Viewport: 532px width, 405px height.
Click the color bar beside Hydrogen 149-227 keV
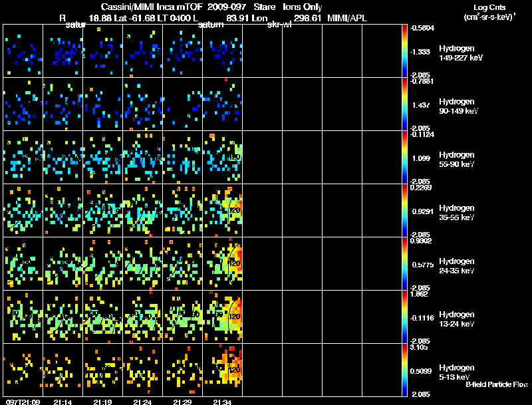click(404, 51)
